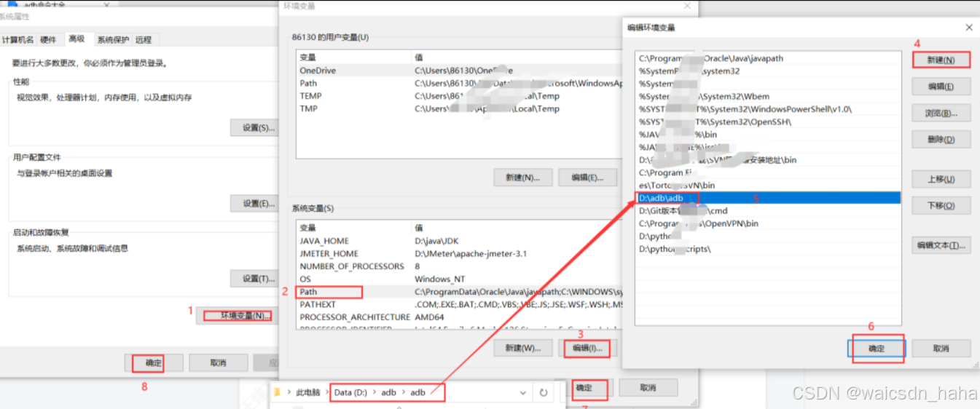Close the 编辑环境变量 dialog
980x409 pixels.
[968, 28]
